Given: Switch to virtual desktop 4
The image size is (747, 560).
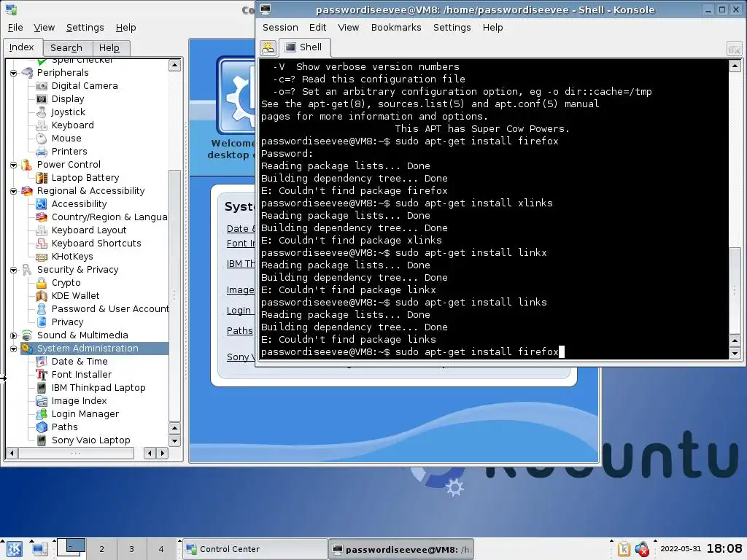Looking at the screenshot, I should (161, 549).
